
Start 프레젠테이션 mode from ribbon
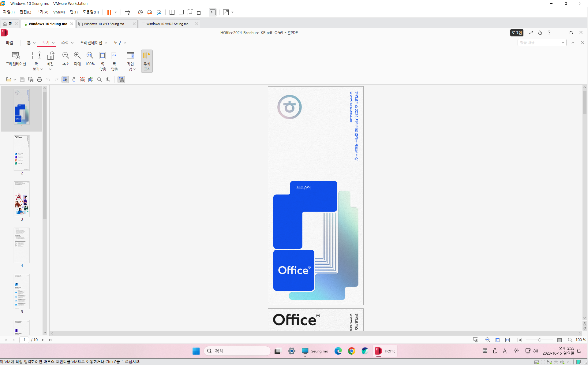pos(16,59)
